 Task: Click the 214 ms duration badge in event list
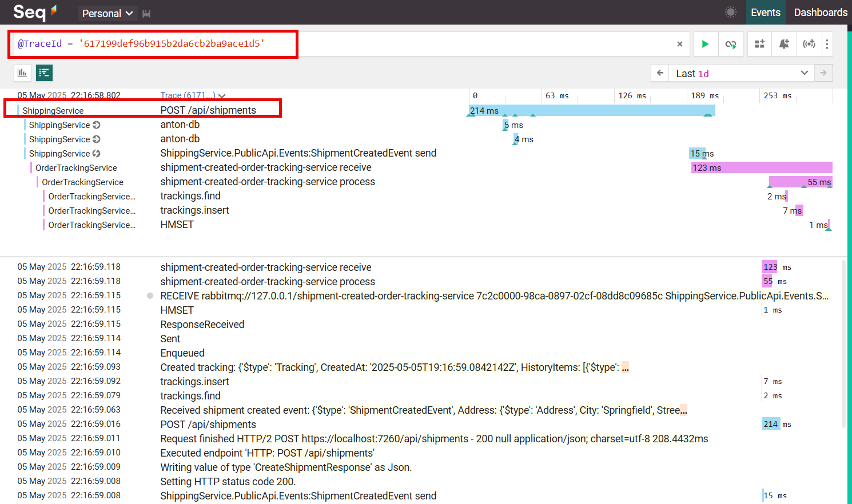click(x=771, y=424)
